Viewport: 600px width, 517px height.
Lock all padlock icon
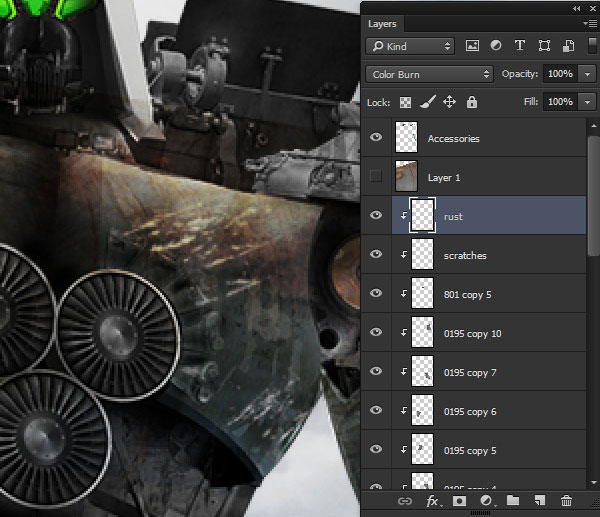[472, 102]
